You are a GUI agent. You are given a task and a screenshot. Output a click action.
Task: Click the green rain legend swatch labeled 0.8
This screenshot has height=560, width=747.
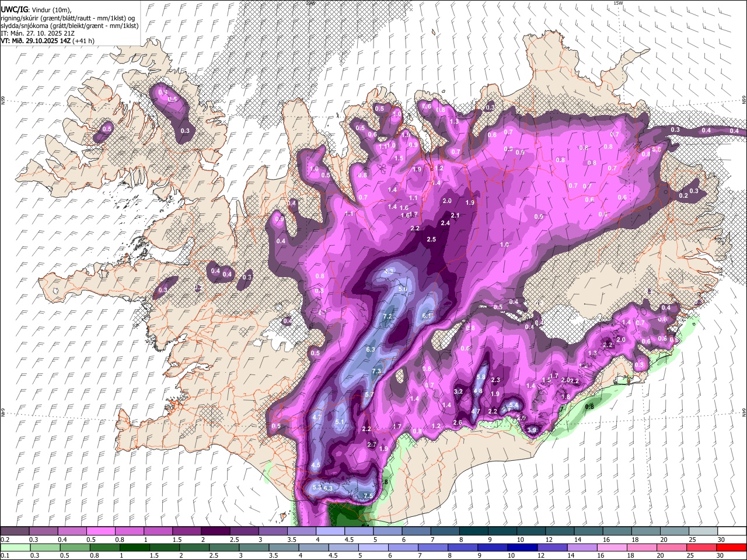click(105, 548)
